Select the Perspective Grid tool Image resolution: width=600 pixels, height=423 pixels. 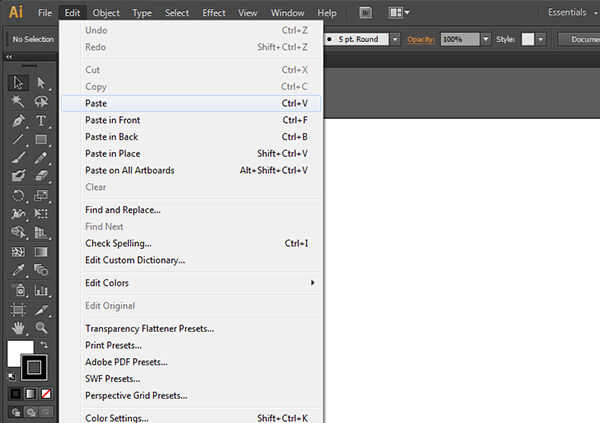pos(41,232)
